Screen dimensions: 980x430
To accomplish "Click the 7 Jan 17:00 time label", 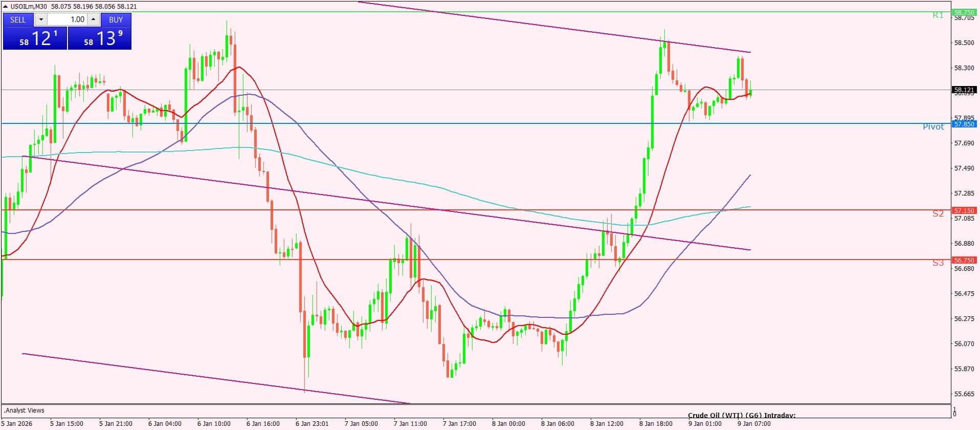I will (459, 423).
